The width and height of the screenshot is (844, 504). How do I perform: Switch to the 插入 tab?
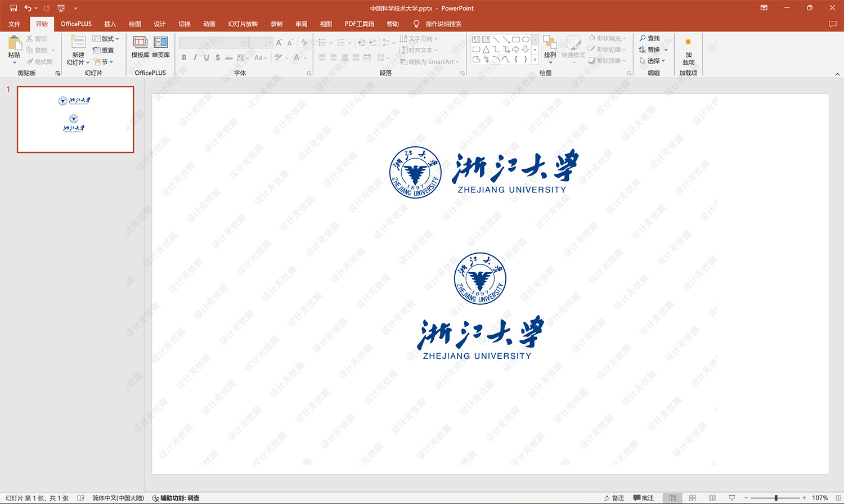click(x=110, y=24)
